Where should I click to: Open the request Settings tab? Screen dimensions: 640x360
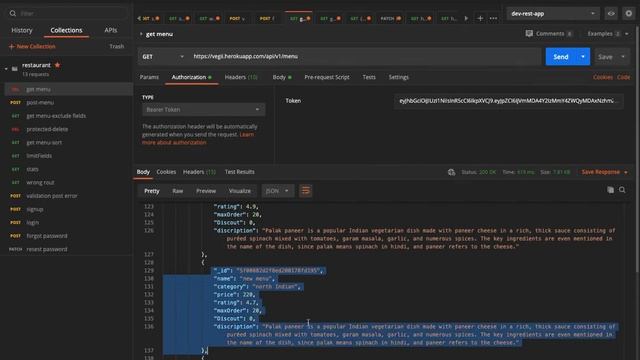click(x=398, y=77)
